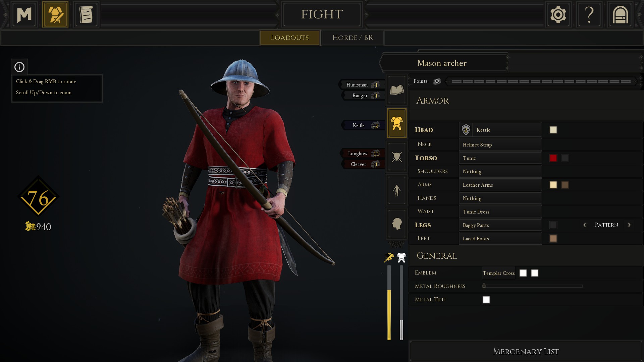The width and height of the screenshot is (644, 362).
Task: Open the Feet Laced Boots selector
Action: click(500, 238)
